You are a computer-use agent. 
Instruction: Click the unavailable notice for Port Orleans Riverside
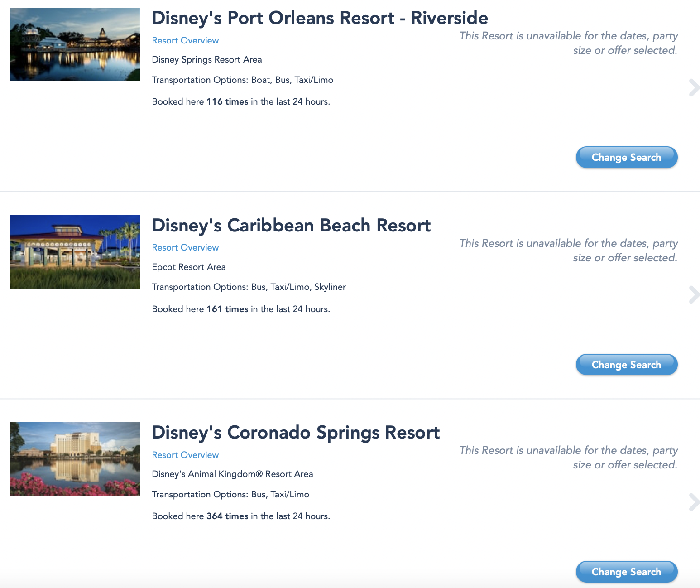(568, 43)
